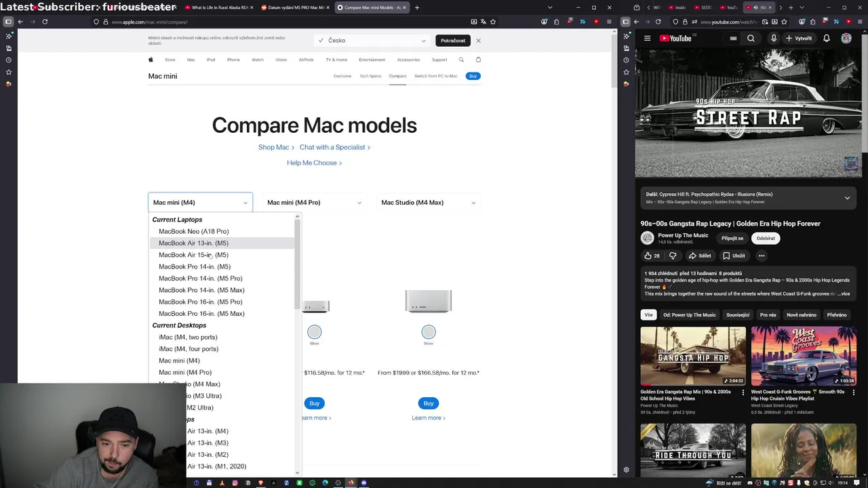
Task: Open West Coast G-Funk Grooves thumbnail
Action: (804, 357)
